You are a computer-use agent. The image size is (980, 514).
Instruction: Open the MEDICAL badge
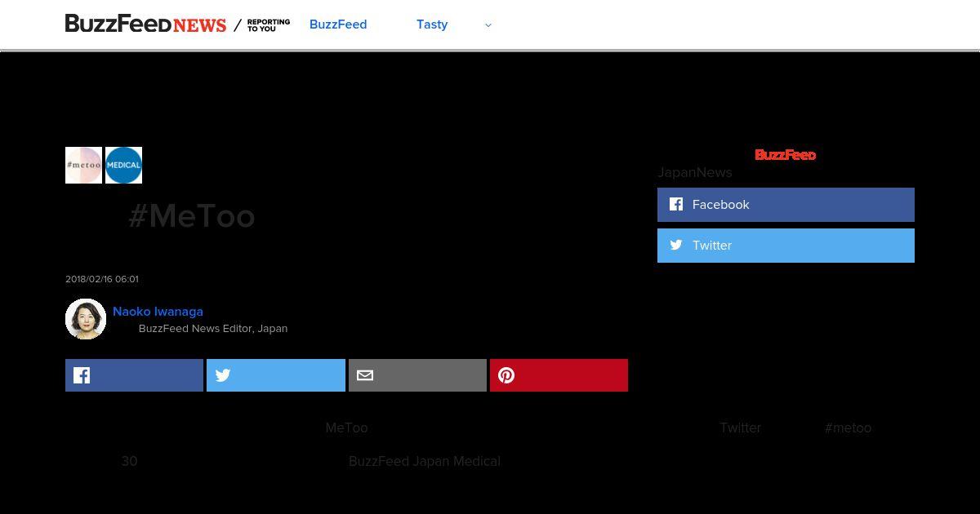click(123, 165)
